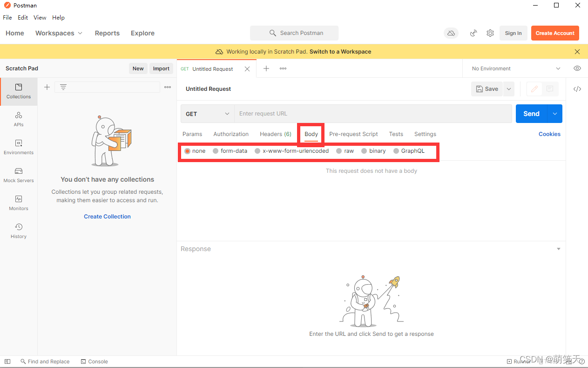Open the Collections sidebar panel

click(19, 91)
